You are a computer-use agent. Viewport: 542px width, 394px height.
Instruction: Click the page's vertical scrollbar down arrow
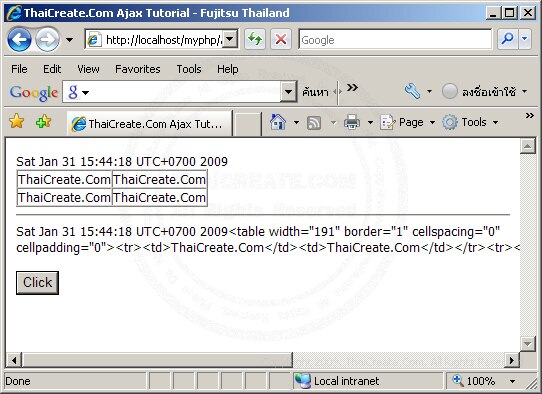(x=527, y=344)
